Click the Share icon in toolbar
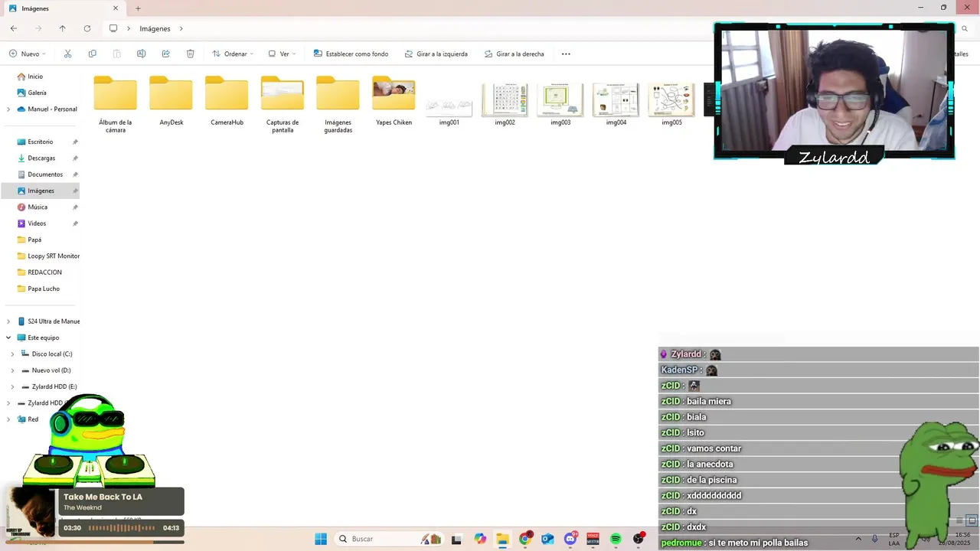This screenshot has height=551, width=980. pyautogui.click(x=166, y=54)
